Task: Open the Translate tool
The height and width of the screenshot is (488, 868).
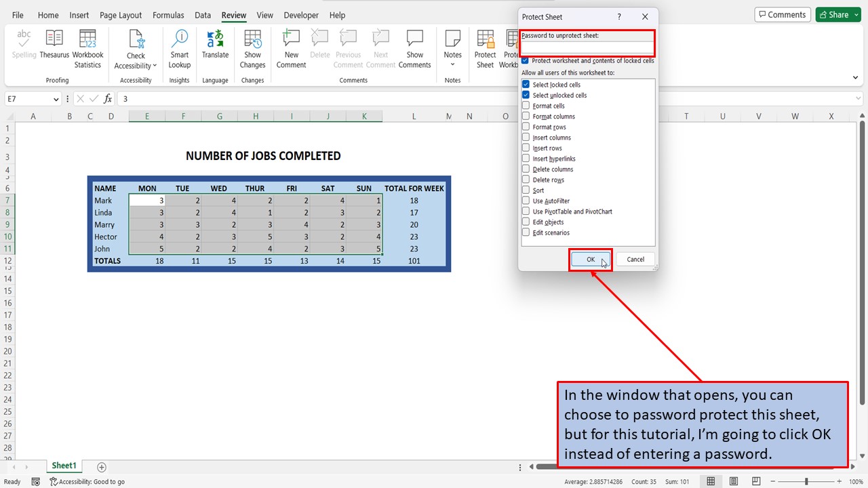Action: pos(215,44)
